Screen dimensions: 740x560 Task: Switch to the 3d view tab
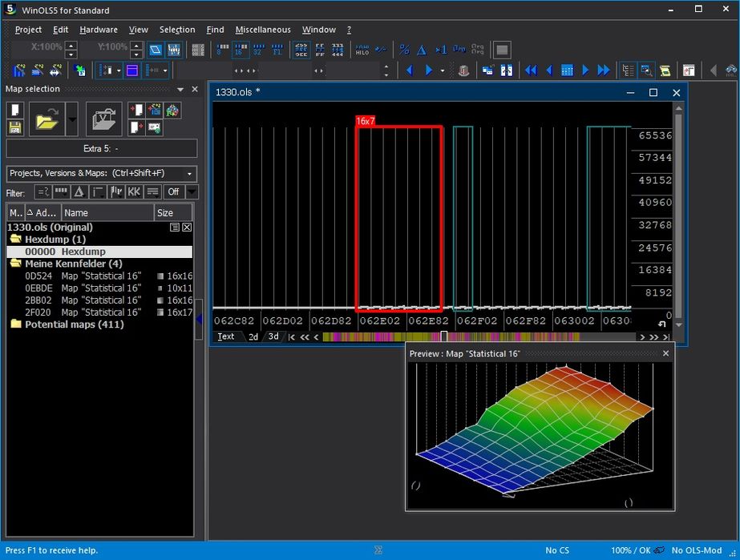click(273, 336)
